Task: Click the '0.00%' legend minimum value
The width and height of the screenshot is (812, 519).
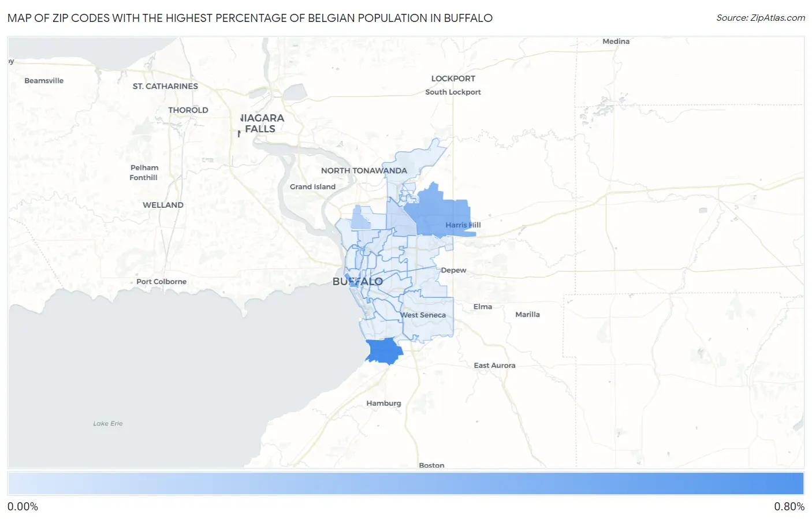Action: pos(23,507)
